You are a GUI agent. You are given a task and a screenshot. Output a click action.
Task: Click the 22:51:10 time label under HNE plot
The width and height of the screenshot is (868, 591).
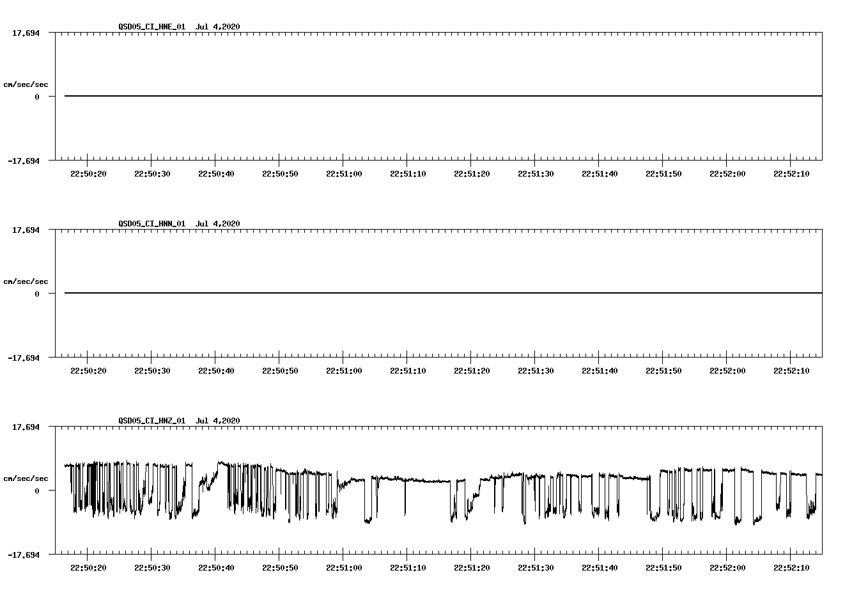click(408, 174)
